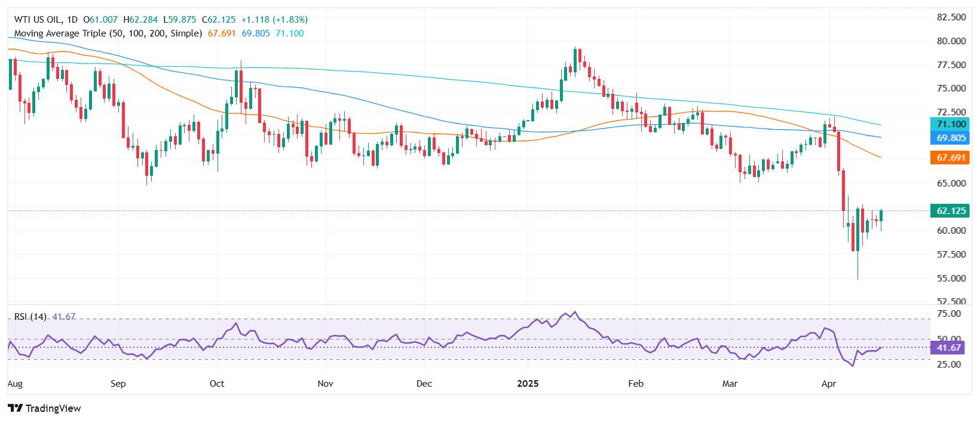Open the TradingView brand link

pyautogui.click(x=44, y=408)
